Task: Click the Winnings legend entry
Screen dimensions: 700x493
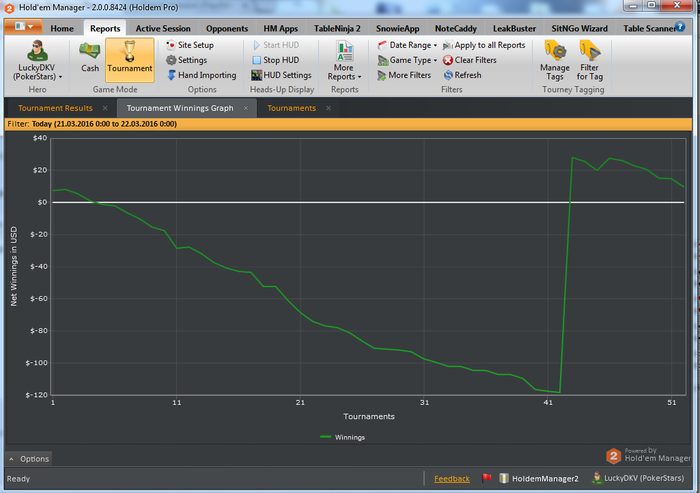Action: pos(343,437)
